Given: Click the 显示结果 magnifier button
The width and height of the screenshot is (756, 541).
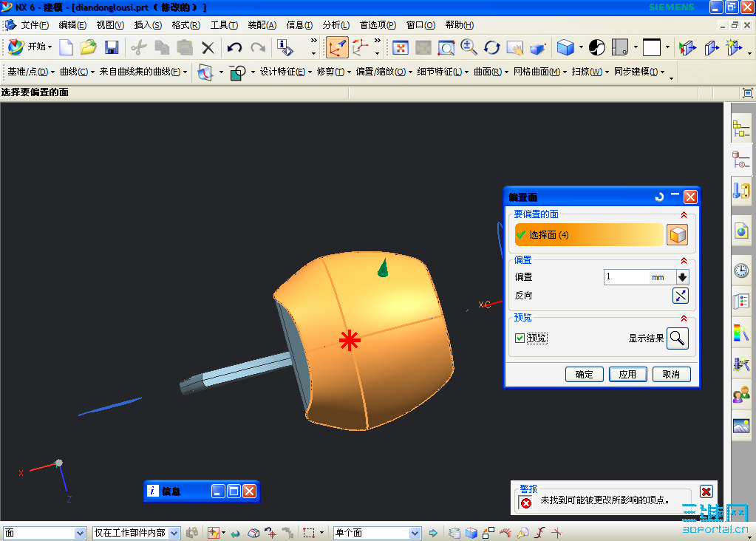Looking at the screenshot, I should point(678,338).
